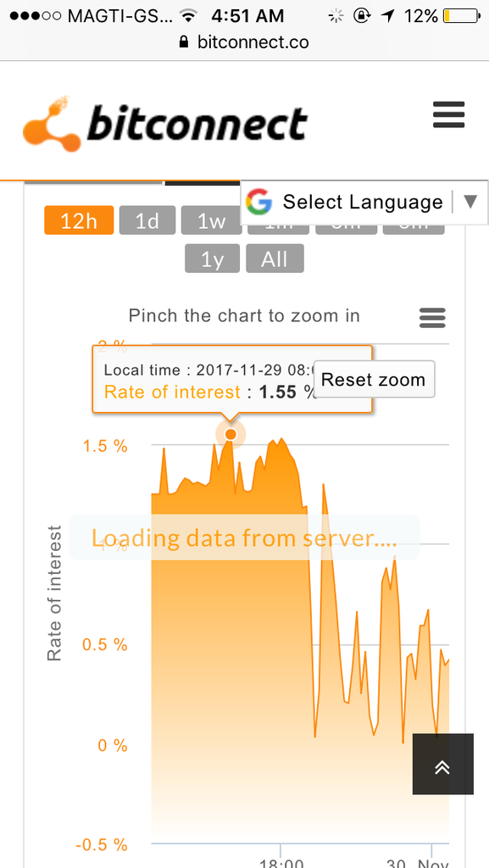Open the chart context menu icon
This screenshot has height=868, width=489.
pyautogui.click(x=432, y=319)
